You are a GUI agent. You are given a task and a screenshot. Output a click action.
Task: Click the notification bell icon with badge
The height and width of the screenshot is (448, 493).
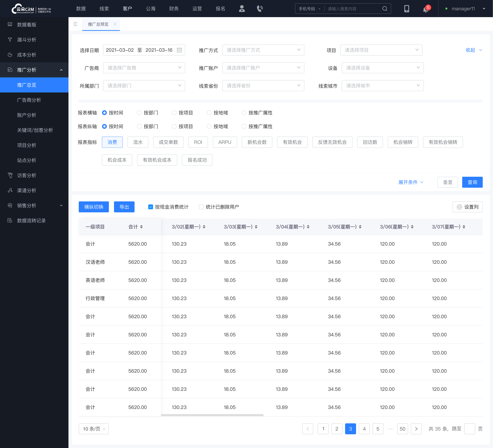tap(425, 8)
